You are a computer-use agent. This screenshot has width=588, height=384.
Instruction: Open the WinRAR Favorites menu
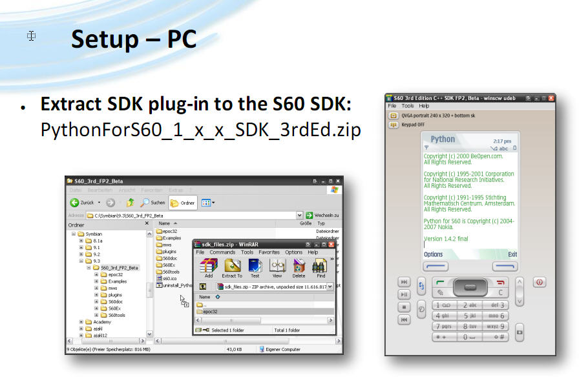pyautogui.click(x=269, y=252)
